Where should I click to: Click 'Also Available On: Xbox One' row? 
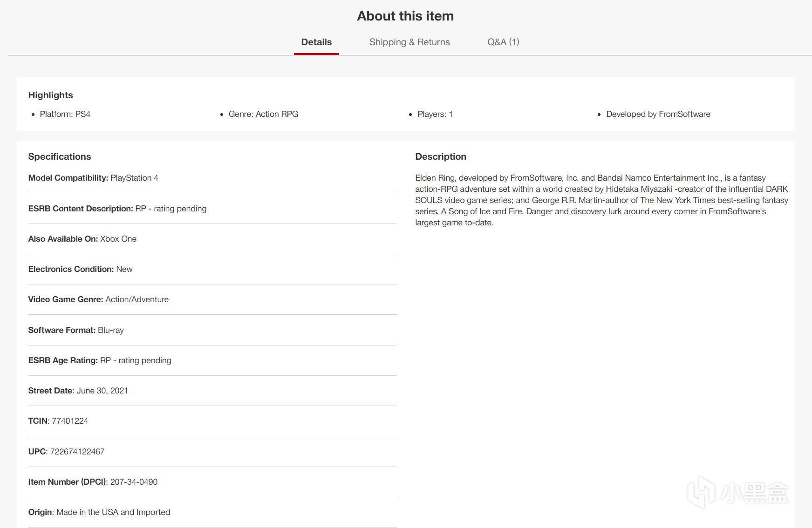point(212,239)
